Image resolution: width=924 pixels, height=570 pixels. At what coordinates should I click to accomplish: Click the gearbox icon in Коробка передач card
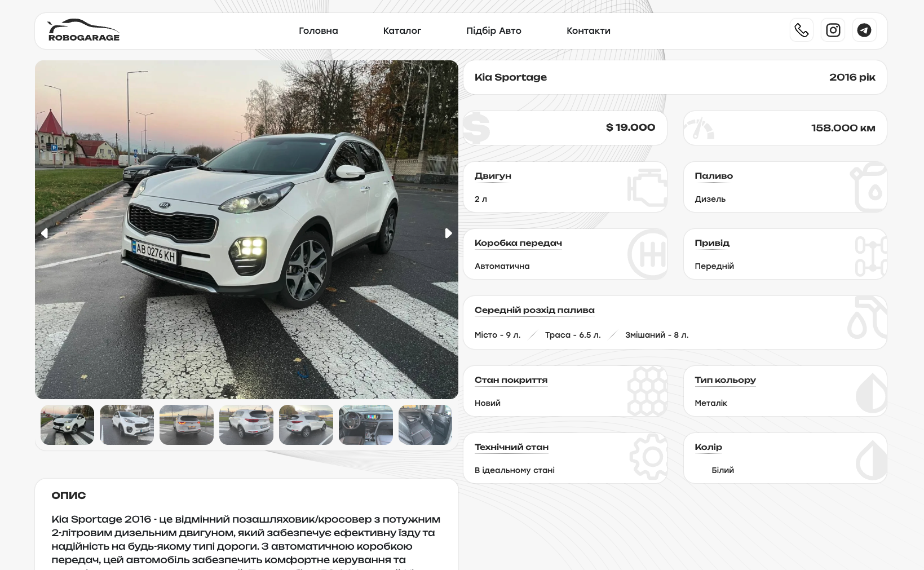647,254
